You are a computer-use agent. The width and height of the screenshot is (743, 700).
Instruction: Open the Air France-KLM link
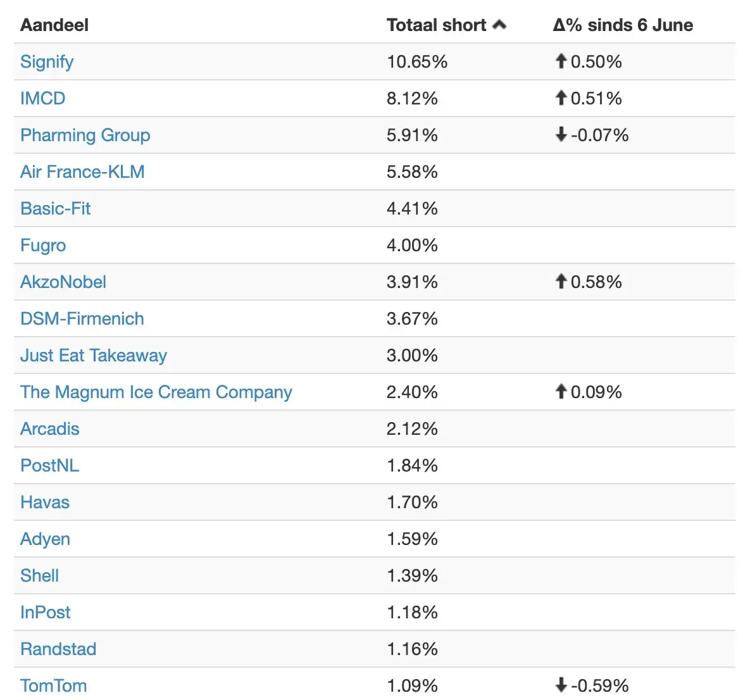tap(82, 172)
